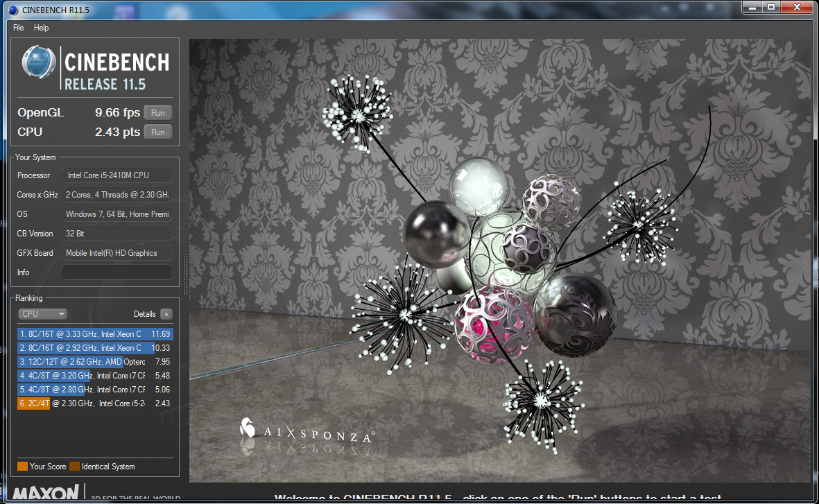Click the panel splitter grip handle
The height and width of the screenshot is (504, 819).
click(185, 275)
